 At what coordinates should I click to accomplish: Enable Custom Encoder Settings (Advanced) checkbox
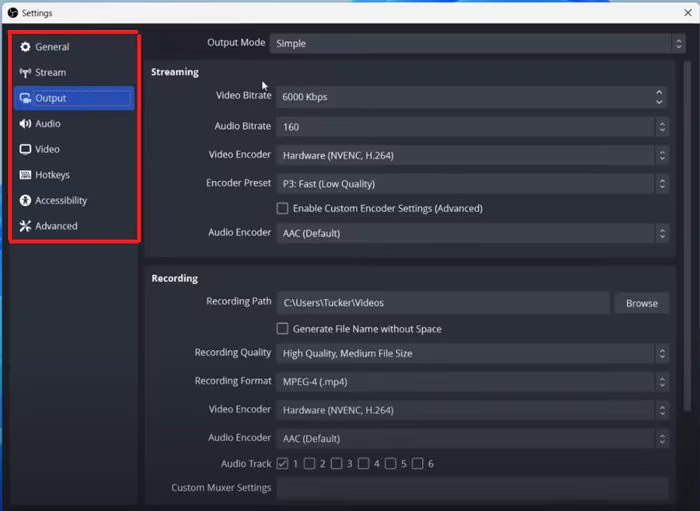pyautogui.click(x=283, y=209)
